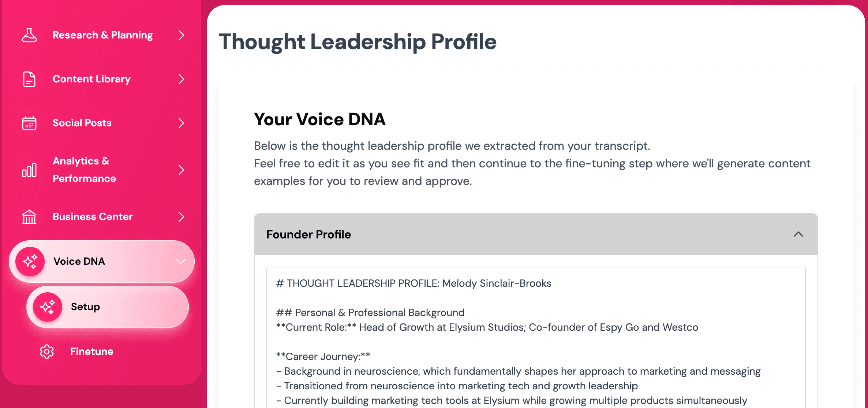Open Social Posts via its calendar icon
This screenshot has width=868, height=408.
coord(29,123)
